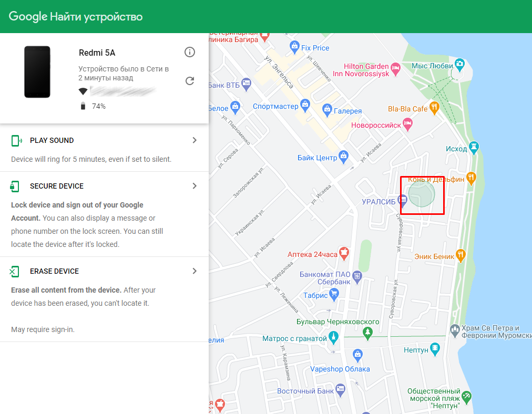Click 'Устройство было в Сети' status text
532x414 pixels.
pyautogui.click(x=124, y=73)
